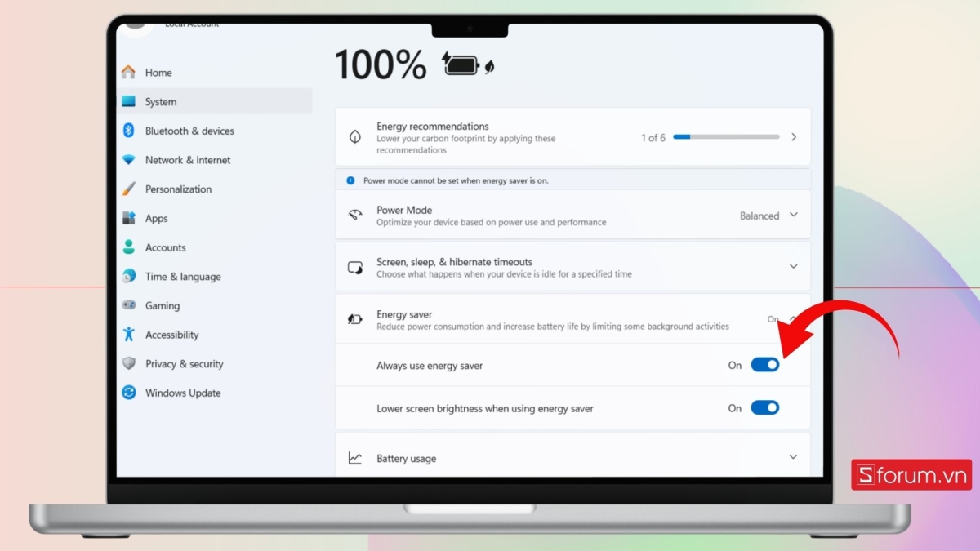Click the 100% battery percentage text
980x551 pixels.
381,64
